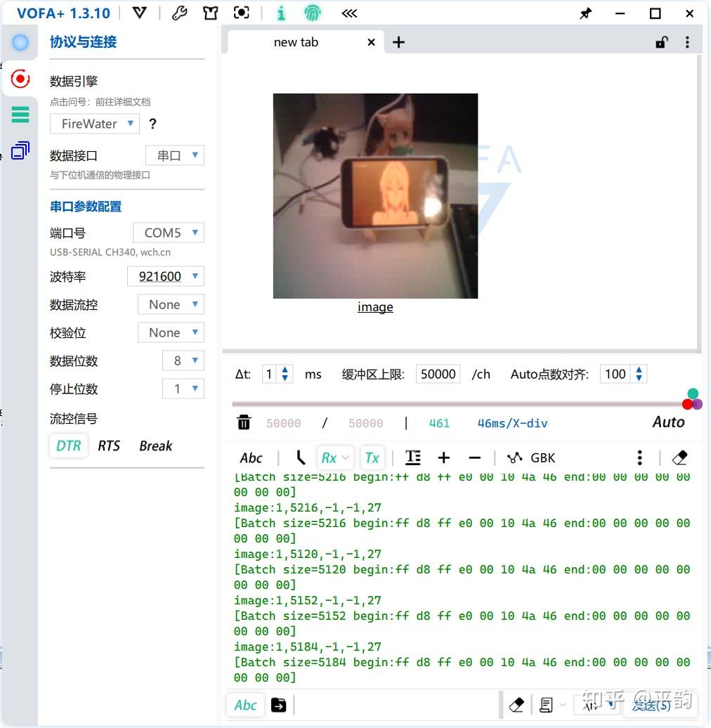Click the camera image preview

tap(375, 196)
